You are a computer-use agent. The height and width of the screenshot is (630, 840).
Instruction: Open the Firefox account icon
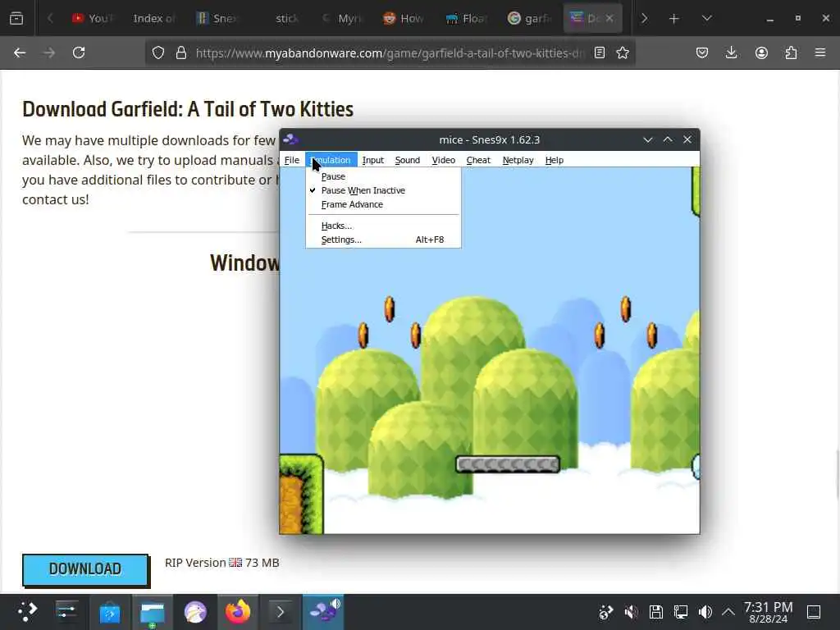[761, 52]
